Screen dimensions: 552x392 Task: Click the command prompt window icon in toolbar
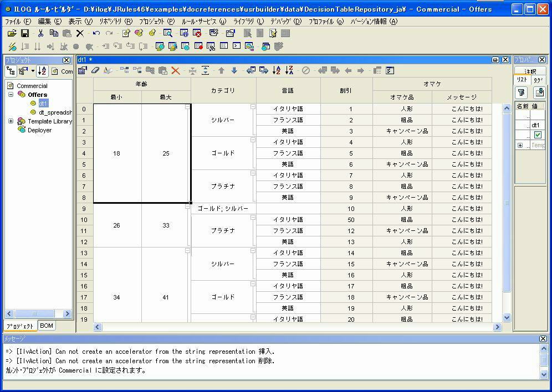[x=237, y=46]
